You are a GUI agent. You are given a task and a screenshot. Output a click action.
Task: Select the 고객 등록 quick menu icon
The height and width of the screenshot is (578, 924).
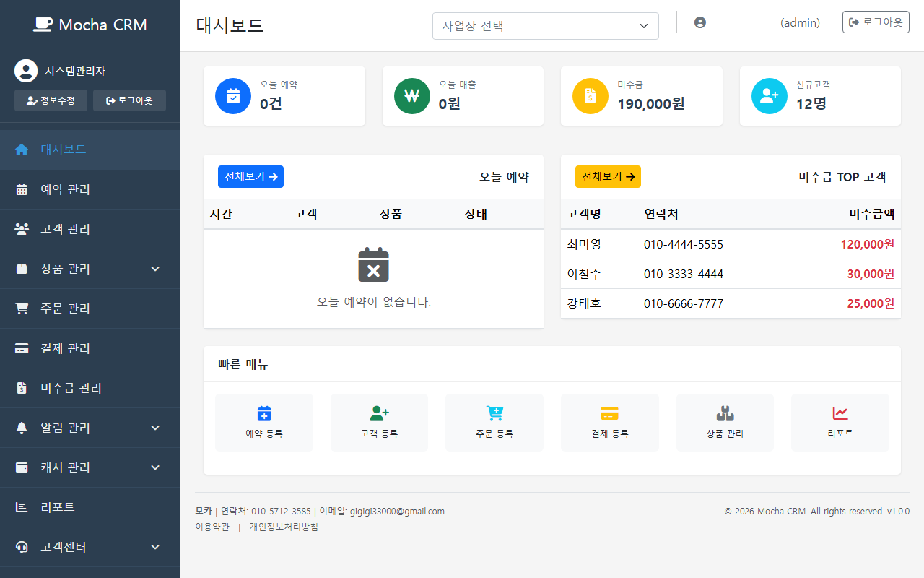coord(379,413)
